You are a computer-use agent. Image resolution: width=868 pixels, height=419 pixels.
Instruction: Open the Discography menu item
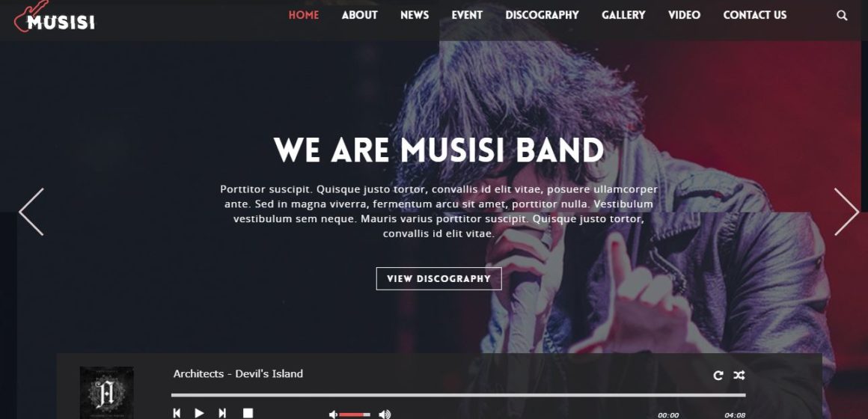pyautogui.click(x=542, y=16)
